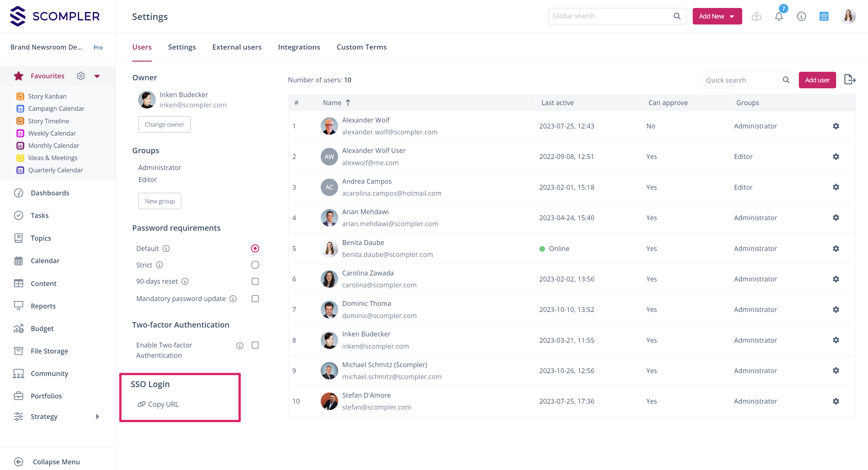Enable the 90-days reset checkbox

[x=255, y=281]
